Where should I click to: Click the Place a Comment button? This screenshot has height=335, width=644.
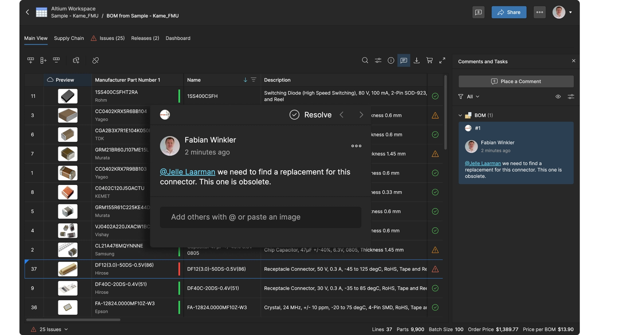click(516, 81)
